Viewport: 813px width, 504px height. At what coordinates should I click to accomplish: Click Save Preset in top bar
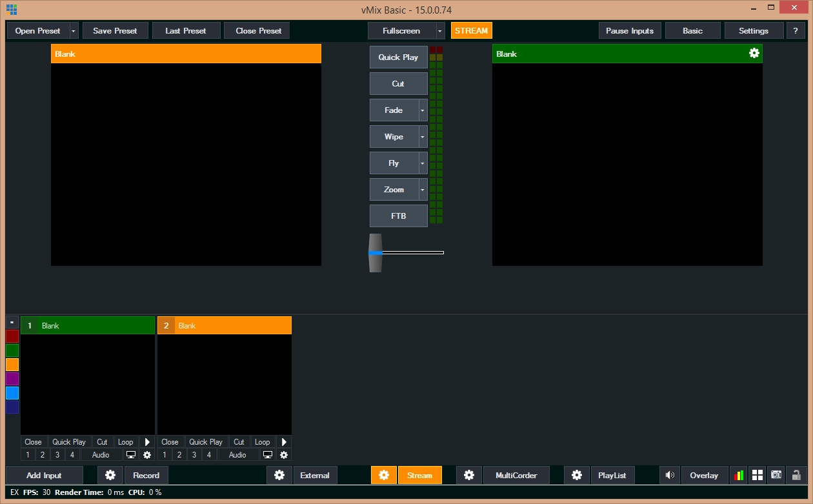tap(115, 31)
